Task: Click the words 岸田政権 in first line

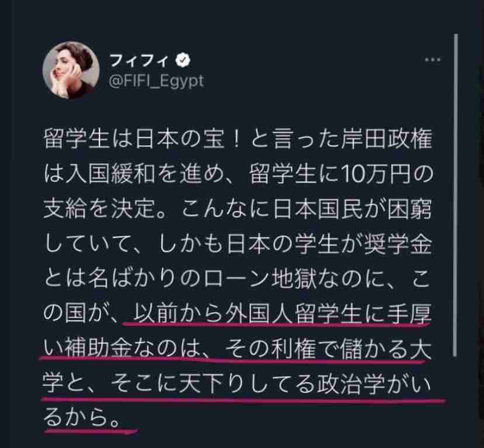Action: (386, 140)
